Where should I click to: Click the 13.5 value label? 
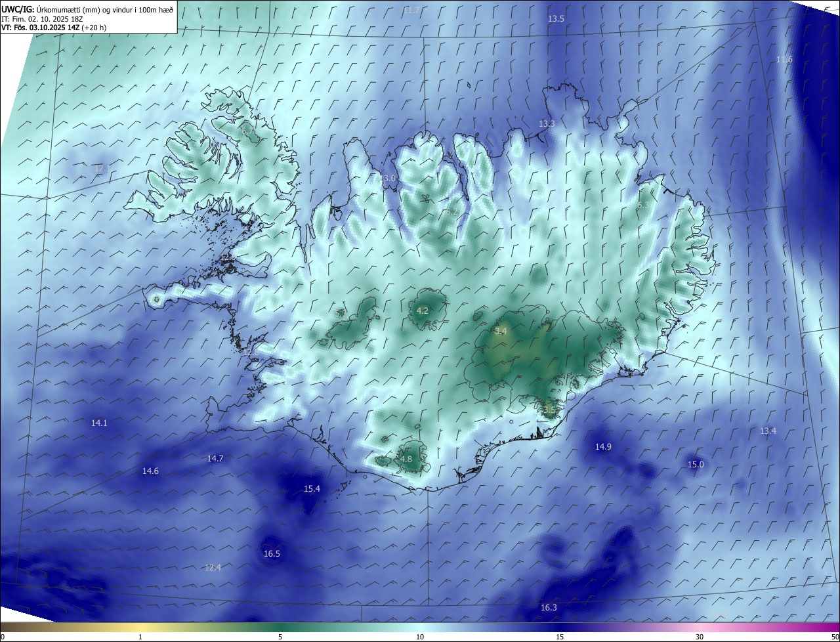(556, 19)
